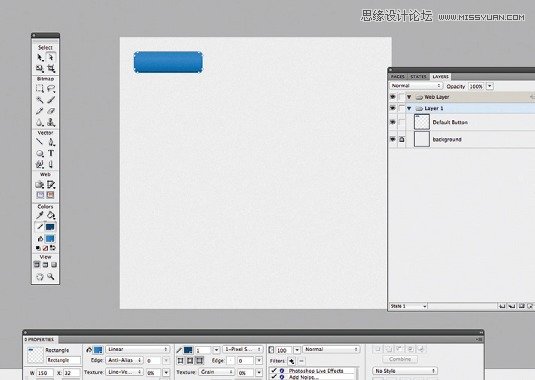Click the fill color swatch in toolbox
The image size is (535, 380).
[50, 238]
